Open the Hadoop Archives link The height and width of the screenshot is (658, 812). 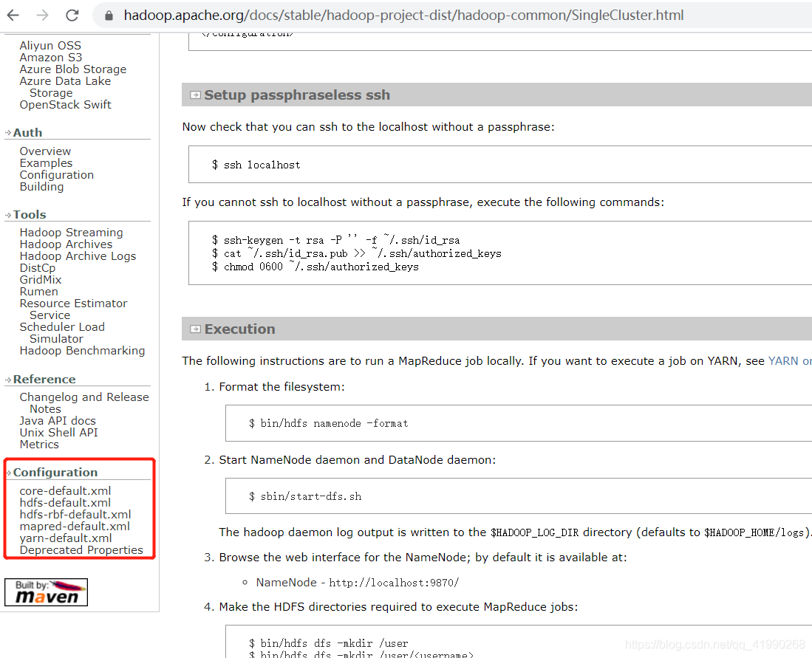click(66, 244)
